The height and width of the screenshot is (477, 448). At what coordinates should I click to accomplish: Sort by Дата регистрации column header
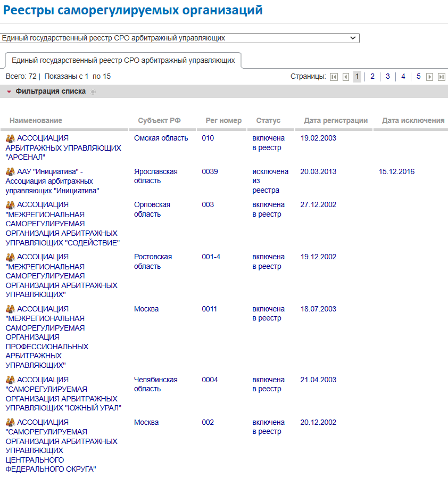pyautogui.click(x=336, y=120)
